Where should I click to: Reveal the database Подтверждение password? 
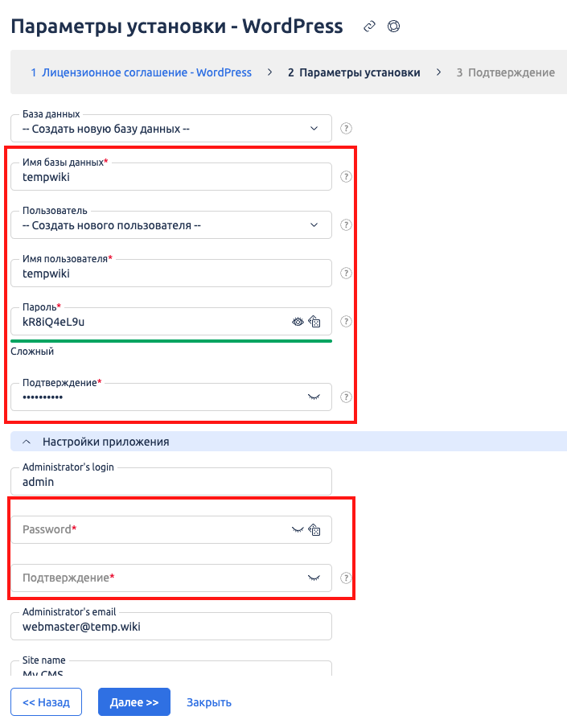point(314,397)
